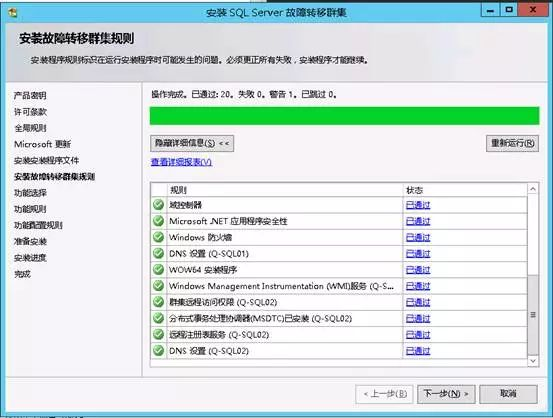Click the rule name 域控制器

tap(186, 205)
